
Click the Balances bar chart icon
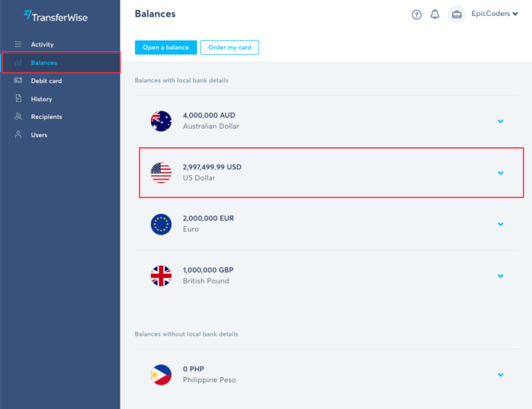point(18,62)
